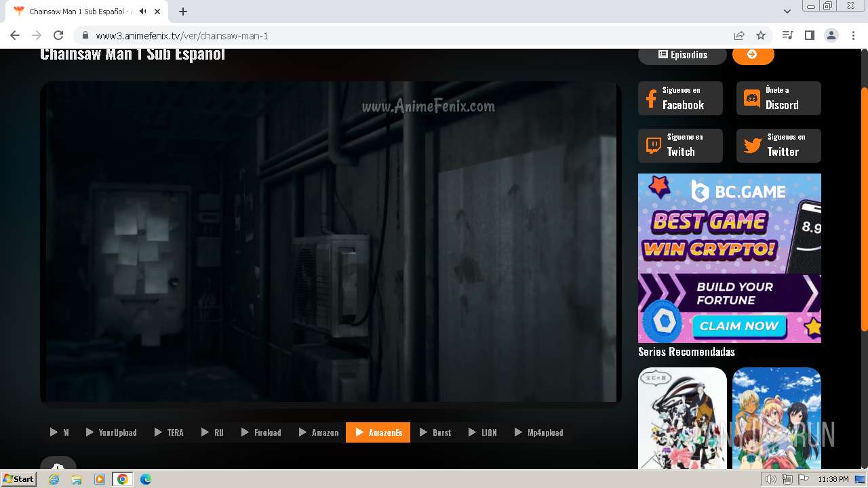Mute the tab audio speaker icon
Screen dimensions: 868x488
click(x=142, y=12)
